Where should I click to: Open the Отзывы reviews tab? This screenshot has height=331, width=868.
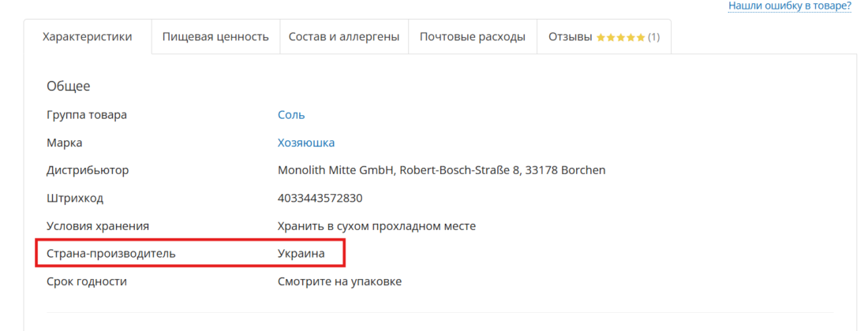604,37
